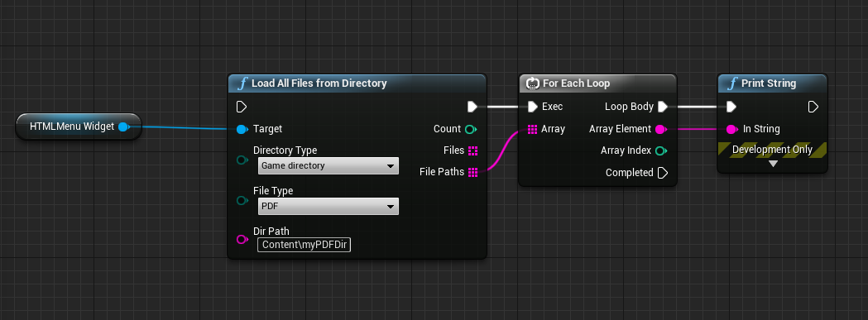Click the Loop Body output exec pin
This screenshot has width=868, height=320.
tap(663, 107)
